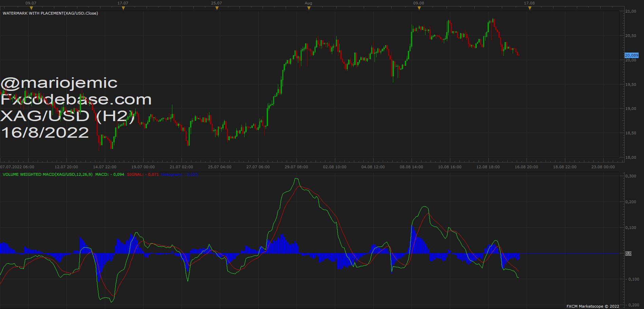Click the yellow 17.07 date marker triangle
This screenshot has width=644, height=309.
click(124, 8)
